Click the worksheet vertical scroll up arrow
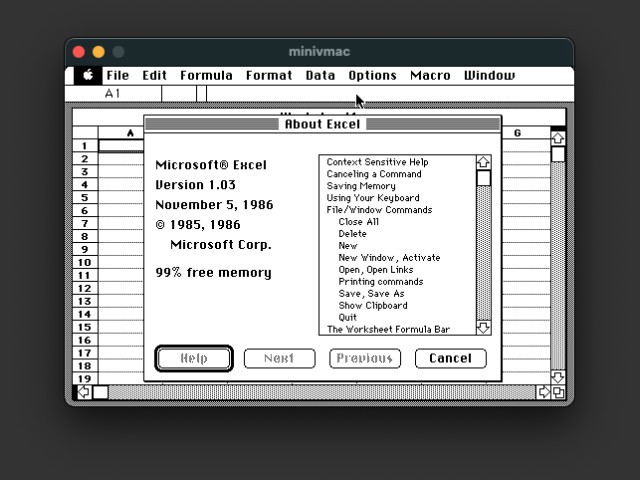 pos(558,138)
